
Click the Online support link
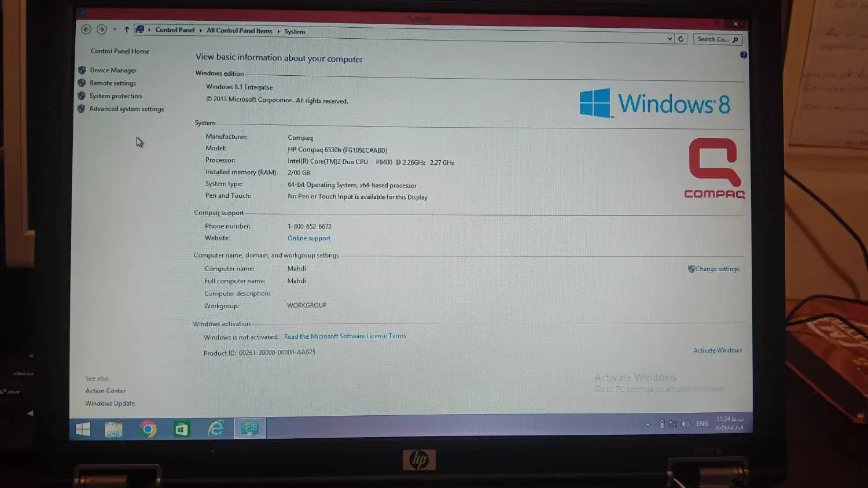click(x=309, y=238)
